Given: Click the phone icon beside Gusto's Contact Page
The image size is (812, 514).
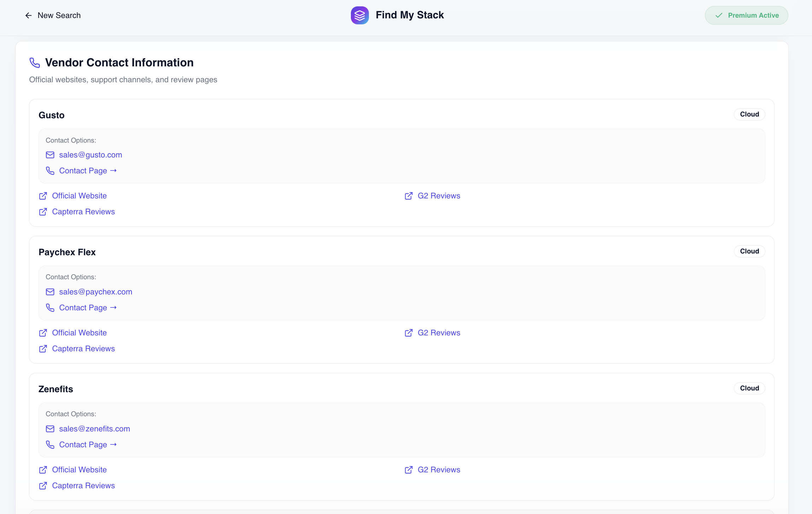Looking at the screenshot, I should 50,171.
